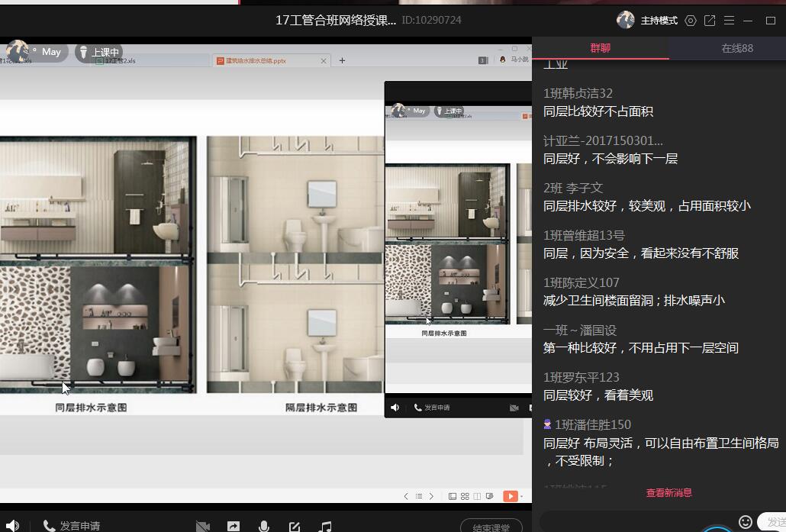Screen dimensions: 786x532
Task: Open the three-line menu in title bar
Action: point(729,21)
